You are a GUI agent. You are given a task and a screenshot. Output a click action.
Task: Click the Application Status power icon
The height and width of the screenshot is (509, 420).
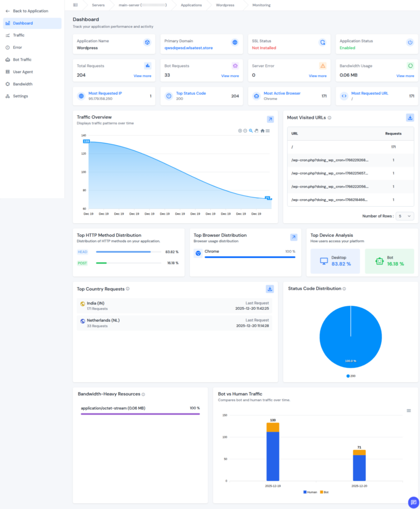410,43
